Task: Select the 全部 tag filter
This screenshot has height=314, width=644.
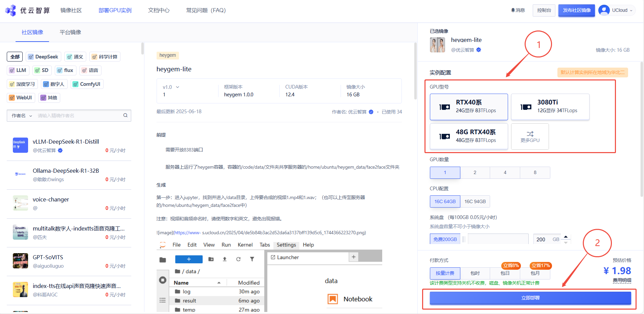Action: coord(15,57)
